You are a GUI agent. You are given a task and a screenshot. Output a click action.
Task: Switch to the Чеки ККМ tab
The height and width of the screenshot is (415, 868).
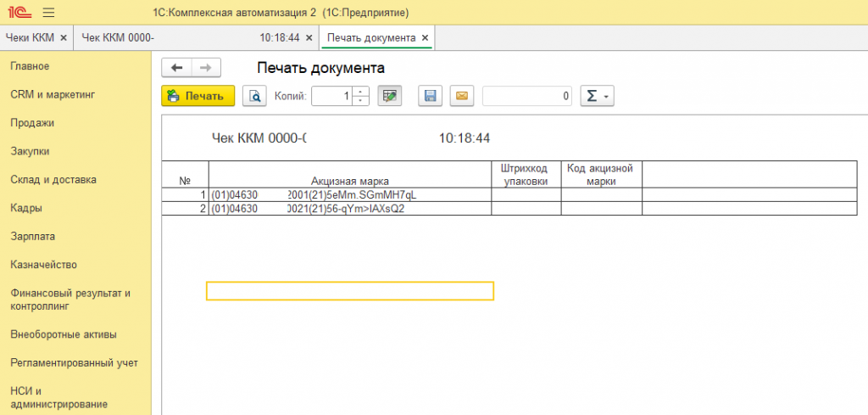30,37
